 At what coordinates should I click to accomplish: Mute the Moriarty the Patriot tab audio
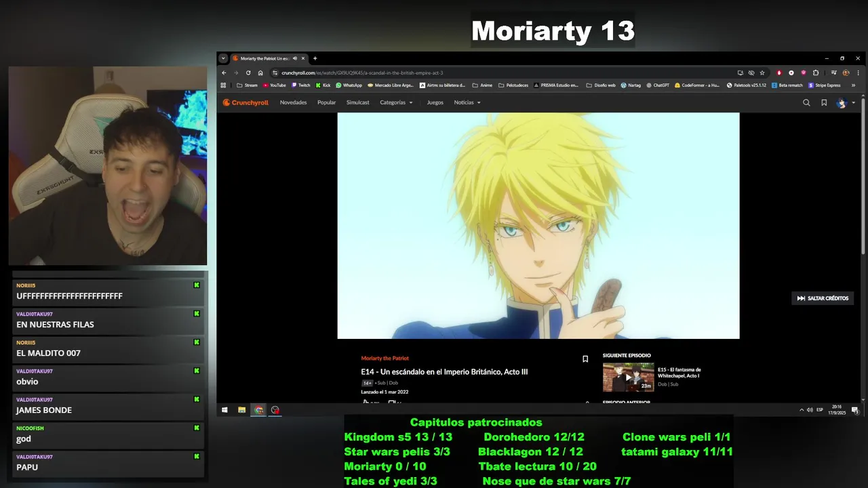[x=295, y=58]
